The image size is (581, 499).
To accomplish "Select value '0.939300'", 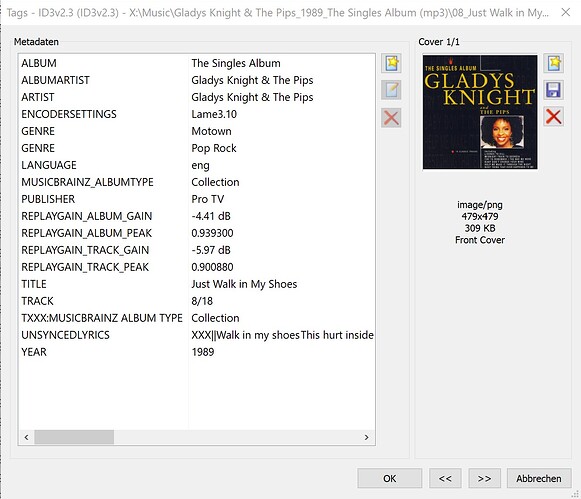I will tap(212, 233).
